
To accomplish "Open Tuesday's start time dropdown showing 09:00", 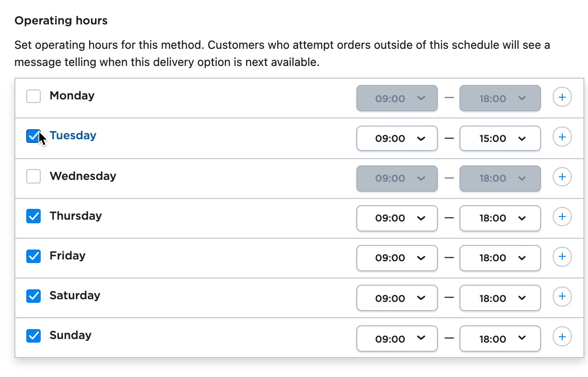I will (x=397, y=138).
